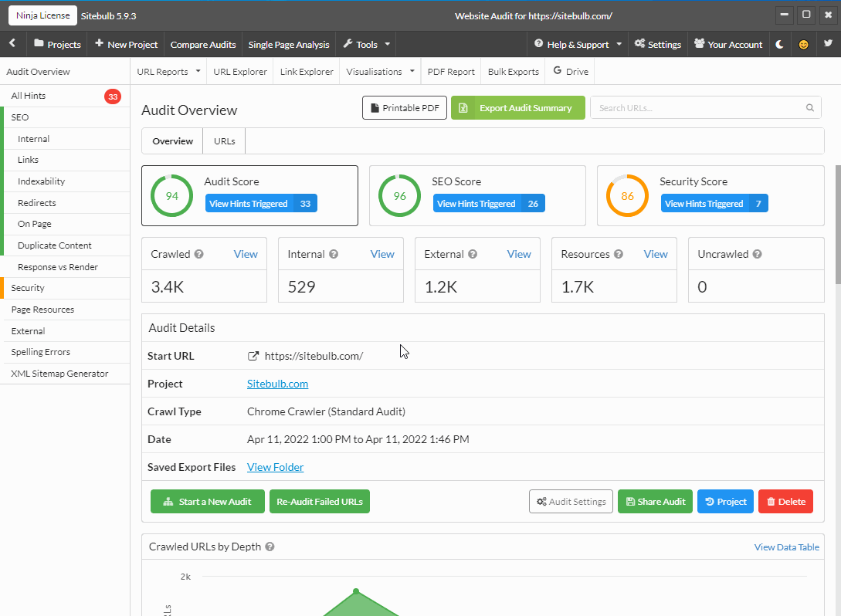Open the Twitter bird icon

(828, 44)
